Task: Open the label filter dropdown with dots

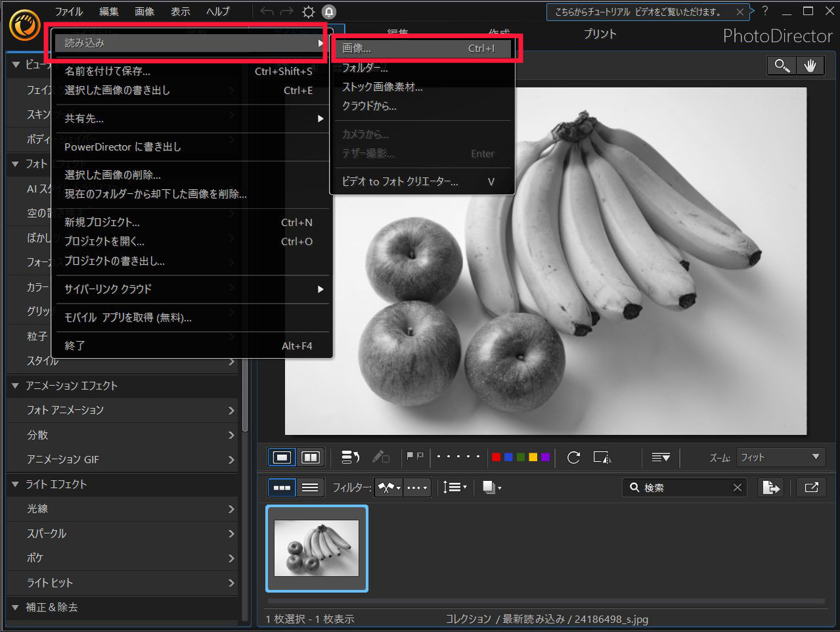Action: click(417, 487)
